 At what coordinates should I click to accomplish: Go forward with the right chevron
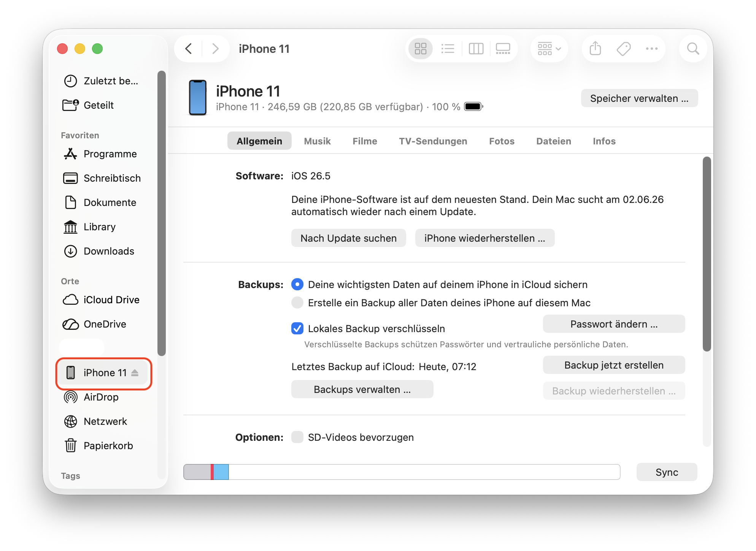pos(215,49)
